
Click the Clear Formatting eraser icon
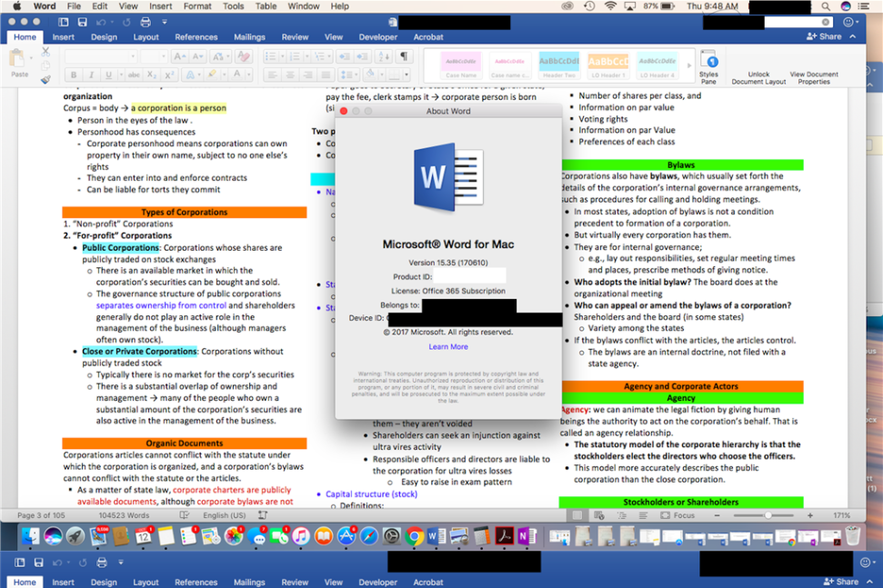click(244, 56)
